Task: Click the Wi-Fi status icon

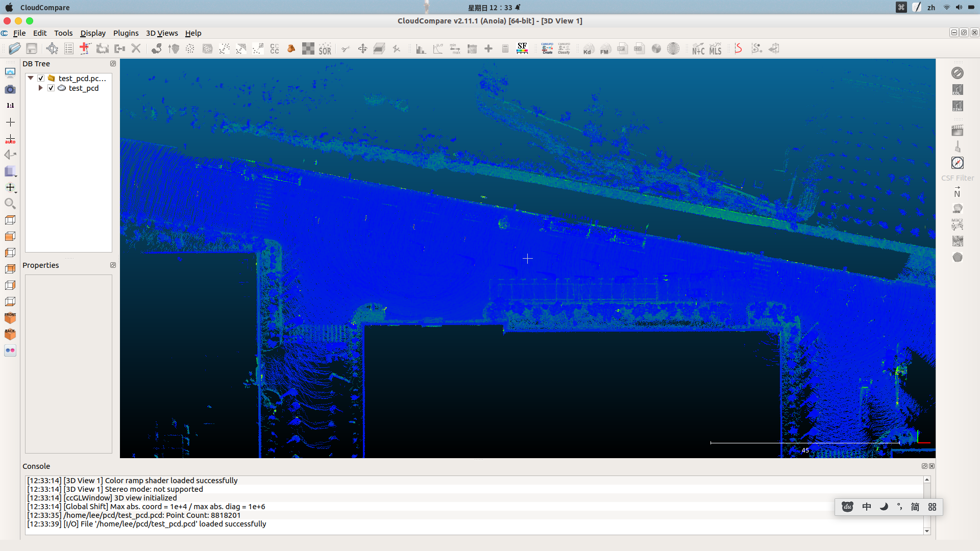Action: (x=947, y=7)
